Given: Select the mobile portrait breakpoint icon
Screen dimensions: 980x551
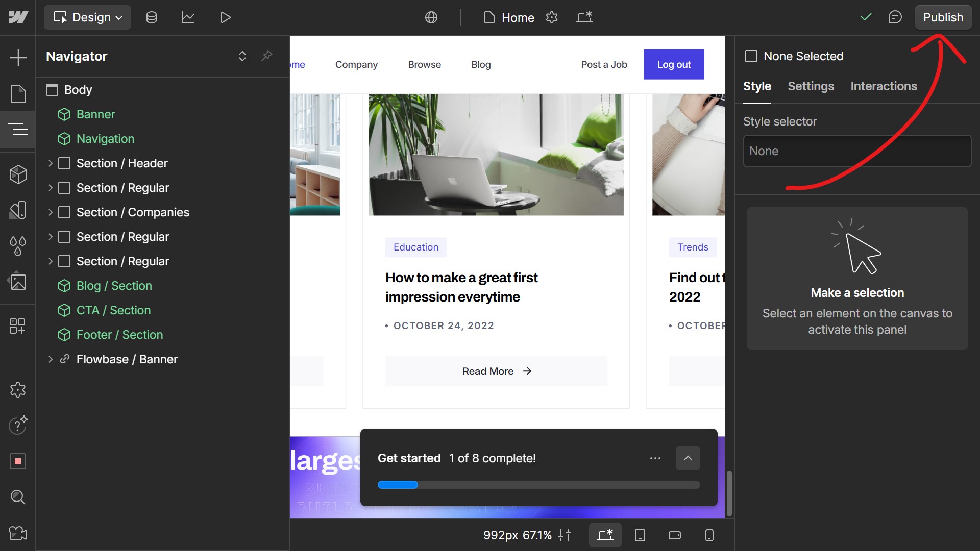Looking at the screenshot, I should click(x=709, y=535).
